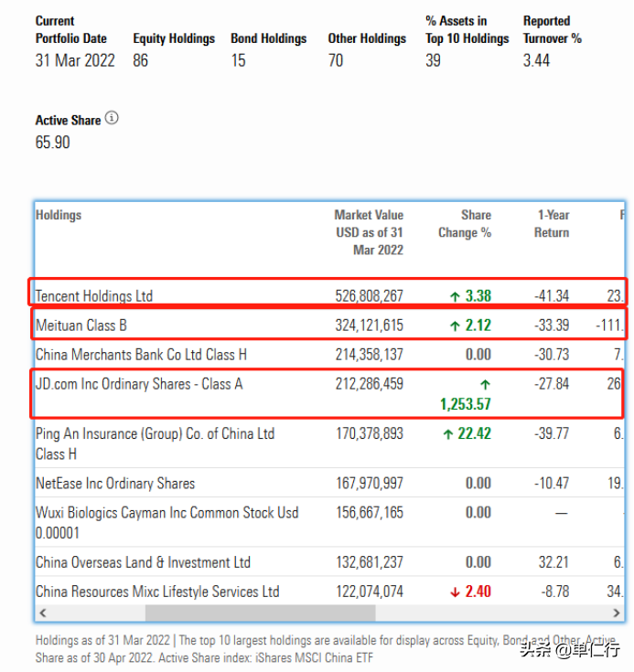
Task: Click Tencent Holdings Ltd holding name
Action: click(94, 295)
